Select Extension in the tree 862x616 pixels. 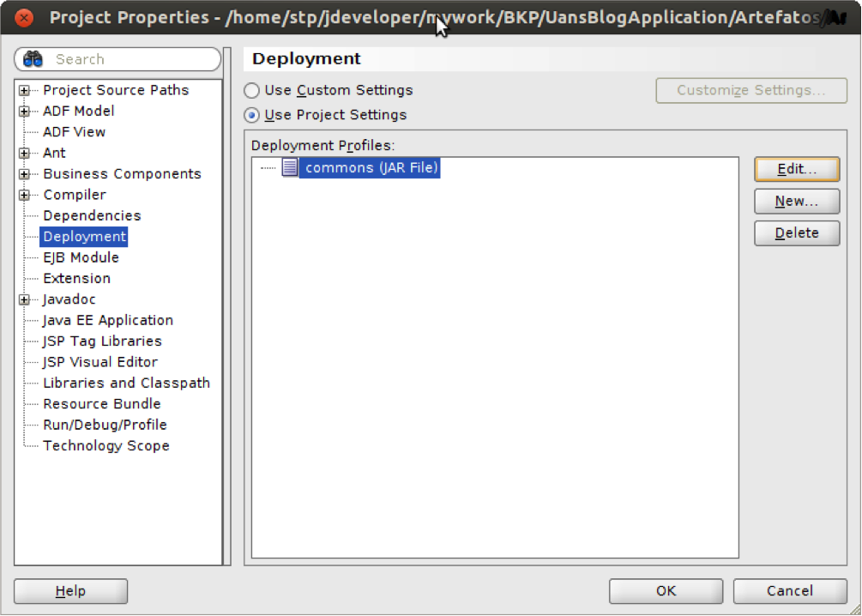coord(76,278)
